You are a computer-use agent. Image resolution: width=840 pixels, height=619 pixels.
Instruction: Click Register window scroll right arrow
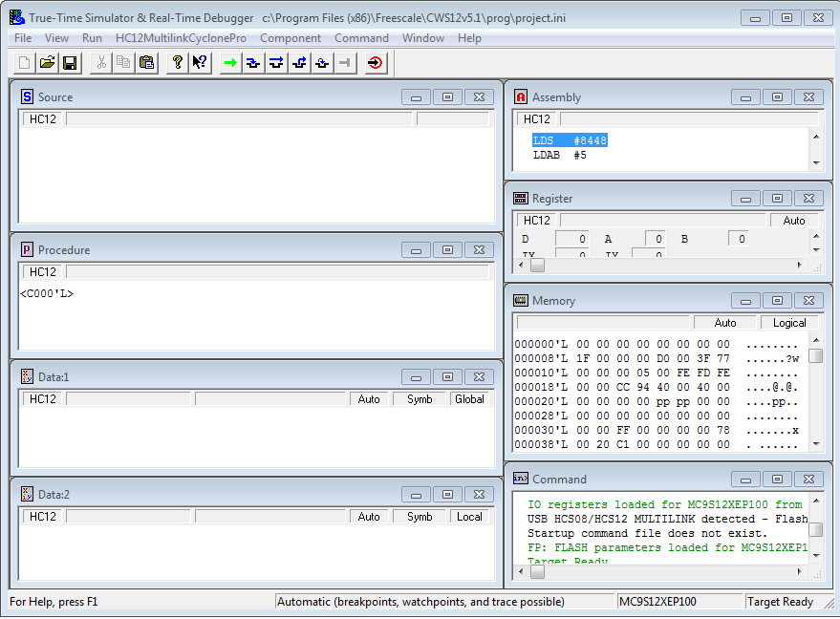tap(799, 265)
